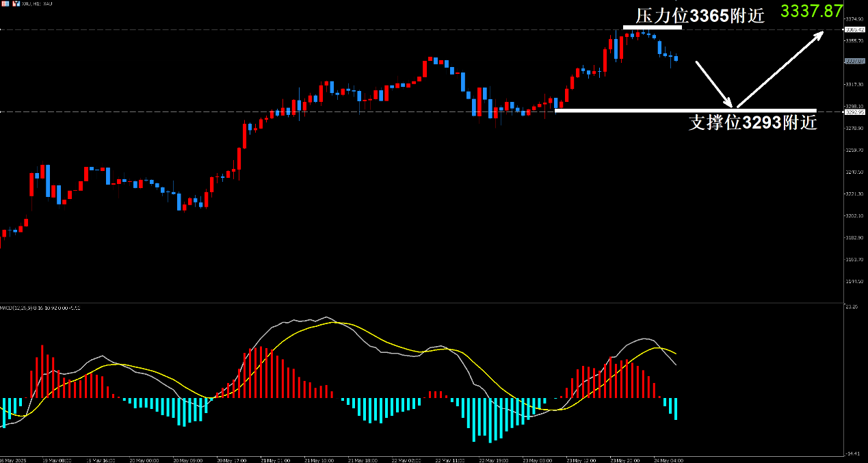868x463 pixels.
Task: Click the 3317.30 price axis value
Action: click(854, 85)
